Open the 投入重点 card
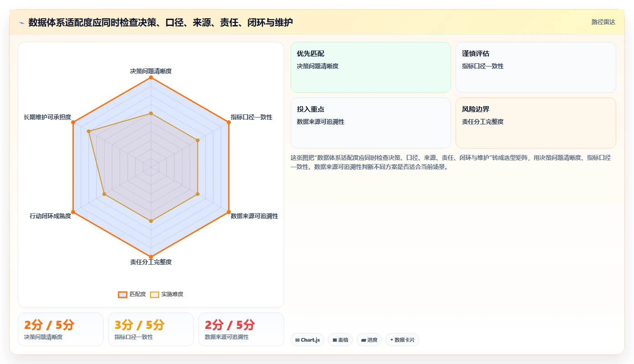 371,123
